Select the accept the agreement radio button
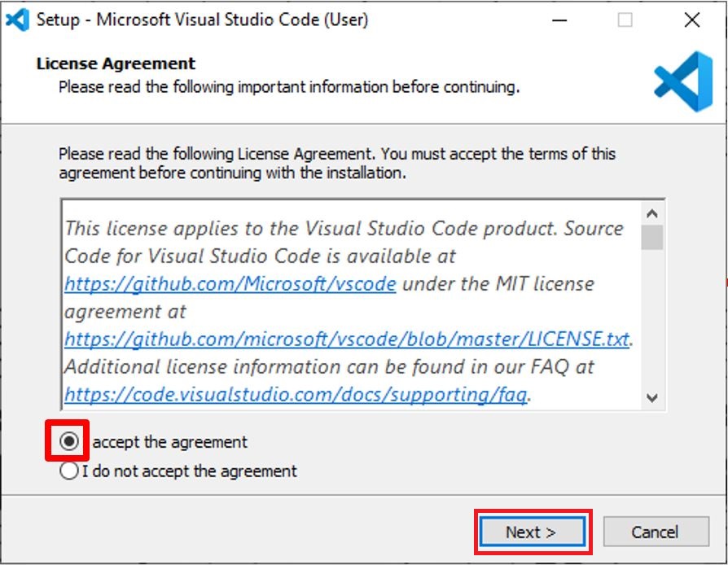728x565 pixels. click(x=68, y=441)
